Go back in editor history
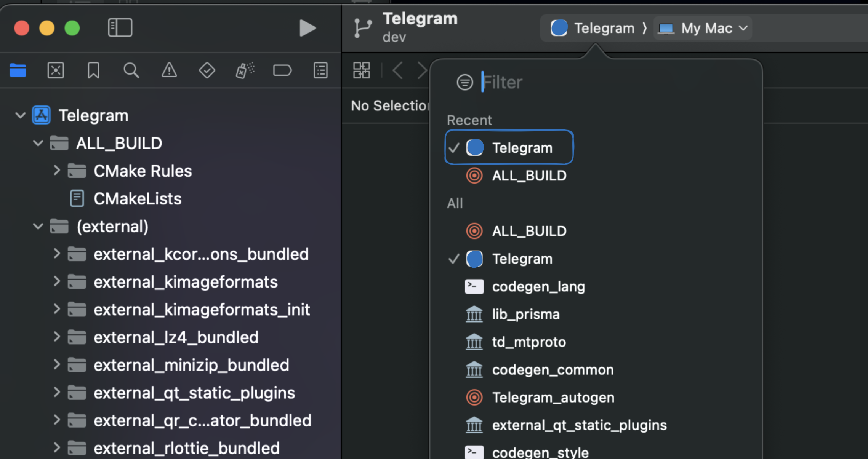 point(398,70)
